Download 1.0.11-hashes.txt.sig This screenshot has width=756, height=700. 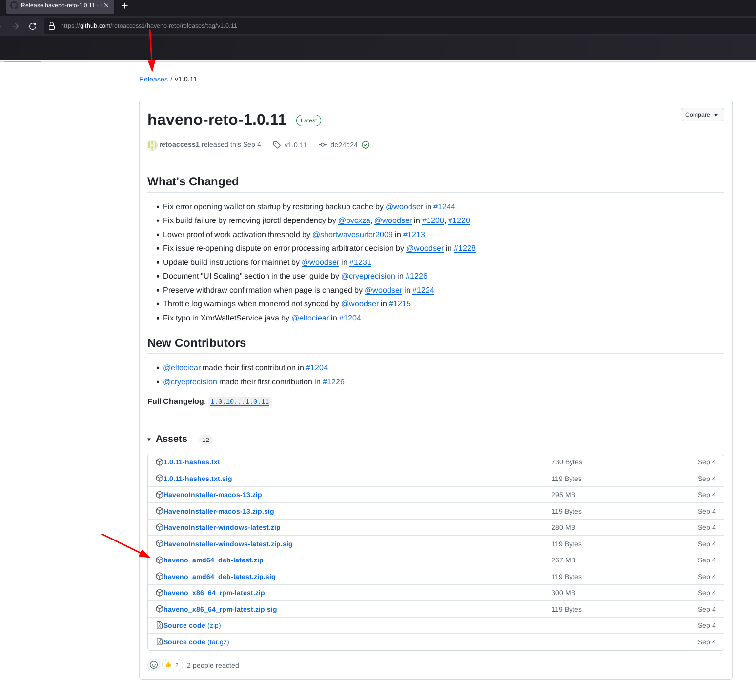pos(198,479)
